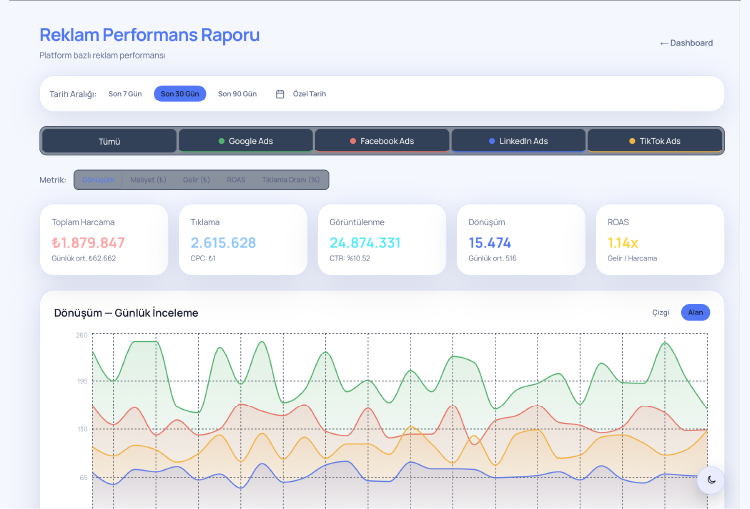Switch chart to Çizgi view
The height and width of the screenshot is (509, 750).
tap(660, 312)
